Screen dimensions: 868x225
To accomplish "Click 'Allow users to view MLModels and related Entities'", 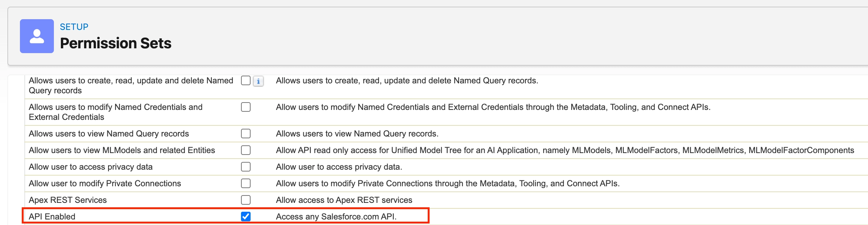I will coord(122,150).
